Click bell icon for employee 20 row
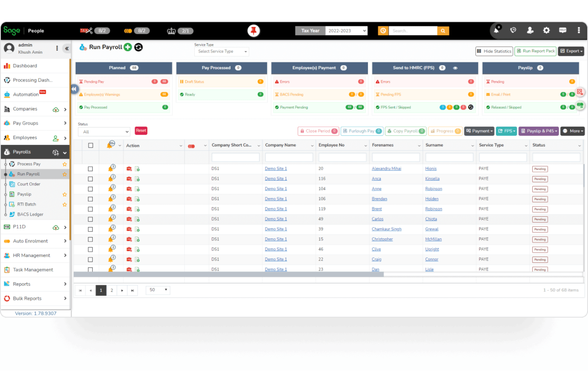Viewport: 588px width, 392px height. tap(111, 168)
